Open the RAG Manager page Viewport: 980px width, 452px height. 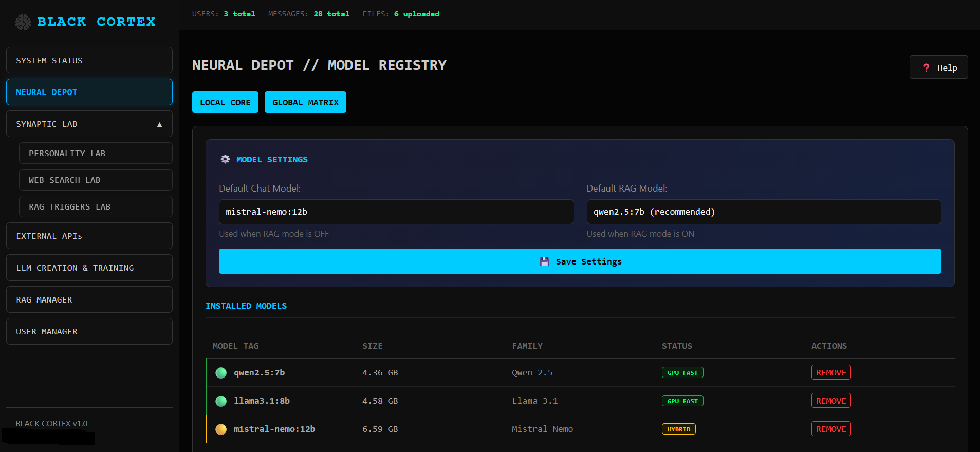[x=89, y=300]
